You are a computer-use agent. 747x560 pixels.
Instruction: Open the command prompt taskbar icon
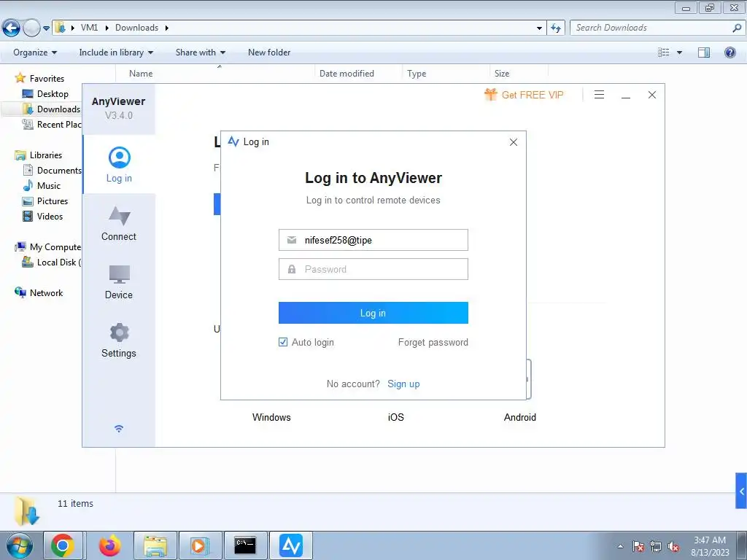point(245,545)
